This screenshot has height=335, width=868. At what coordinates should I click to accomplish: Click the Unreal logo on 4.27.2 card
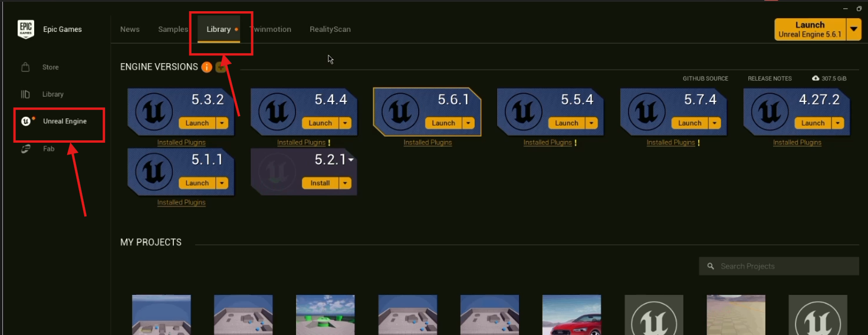click(x=770, y=111)
